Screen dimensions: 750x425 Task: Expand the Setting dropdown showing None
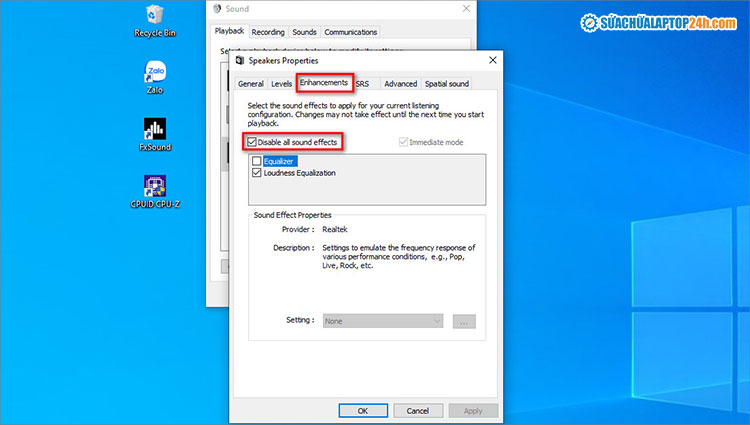383,321
